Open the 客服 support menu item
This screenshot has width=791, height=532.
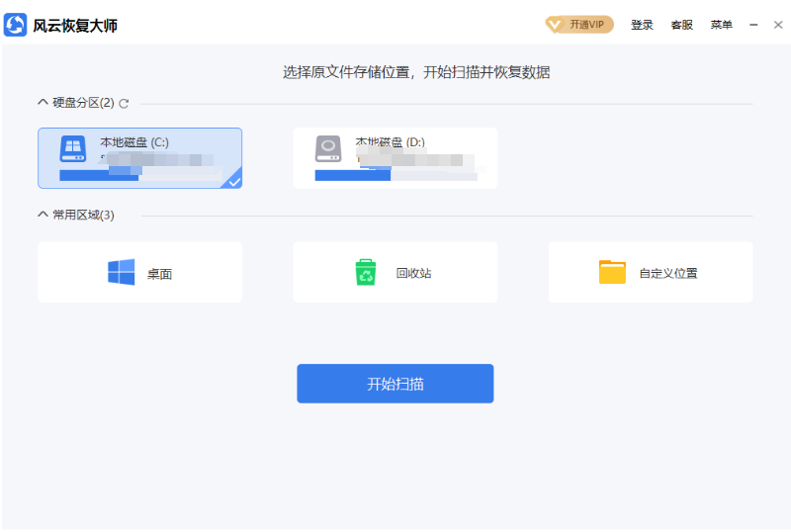click(681, 25)
